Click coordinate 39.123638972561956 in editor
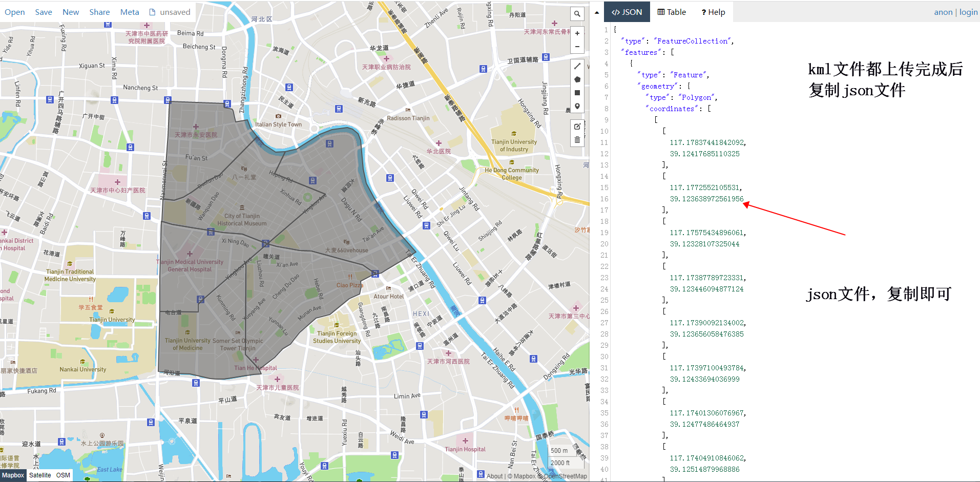The width and height of the screenshot is (980, 482). [706, 199]
